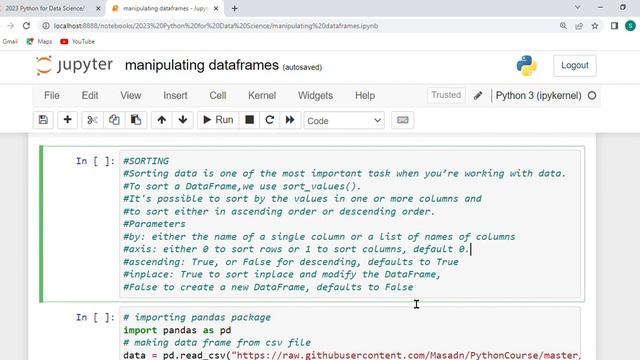Click the import pandas as pd line
The height and width of the screenshot is (360, 640).
(177, 330)
